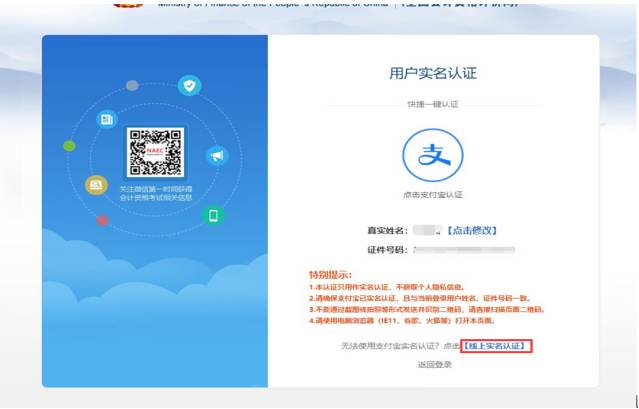Click the 快捷一键认证 section label

433,104
